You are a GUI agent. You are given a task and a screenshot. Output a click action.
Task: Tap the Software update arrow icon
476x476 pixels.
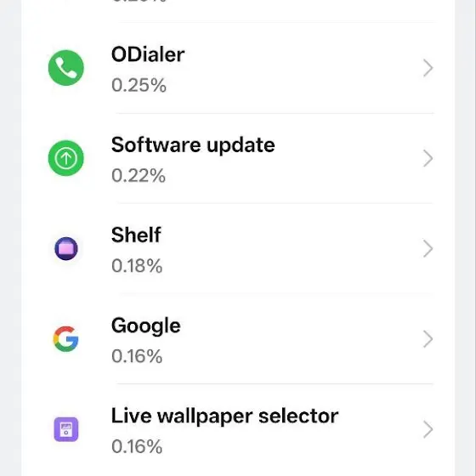(66, 158)
